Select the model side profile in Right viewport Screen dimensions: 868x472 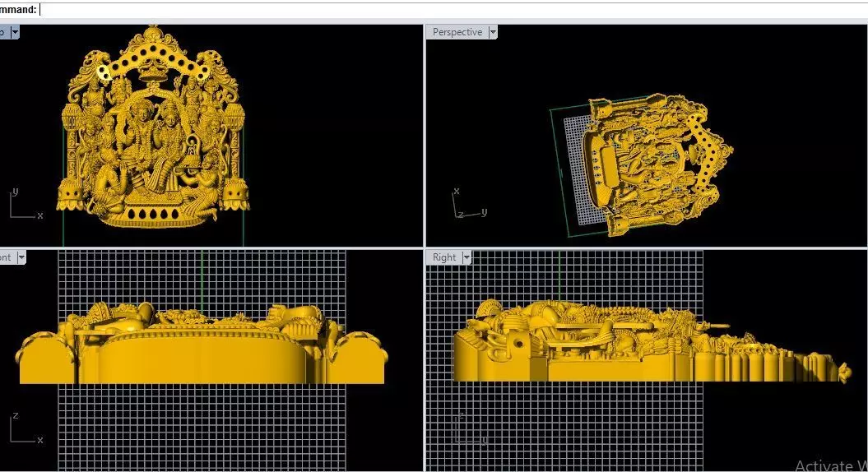[x=652, y=341]
